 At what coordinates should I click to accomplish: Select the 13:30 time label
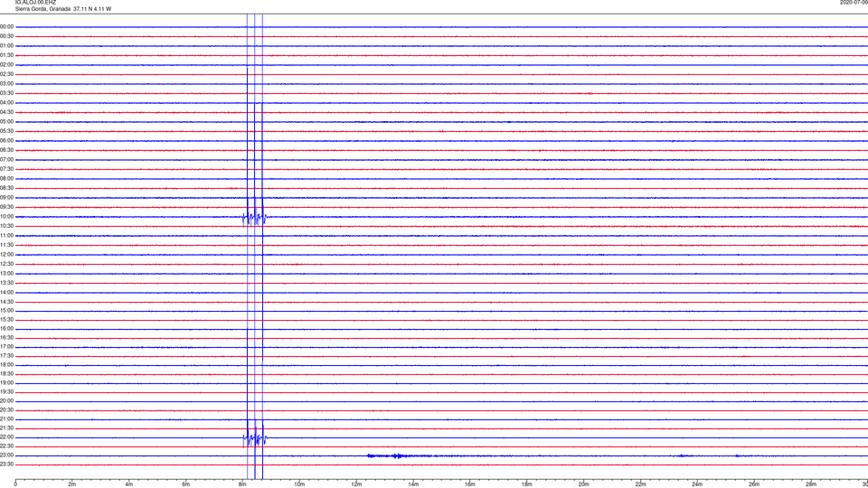pos(6,283)
